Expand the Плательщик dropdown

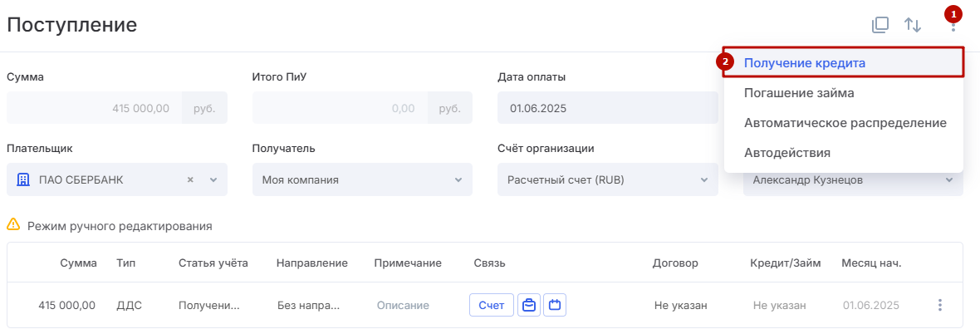(x=213, y=179)
